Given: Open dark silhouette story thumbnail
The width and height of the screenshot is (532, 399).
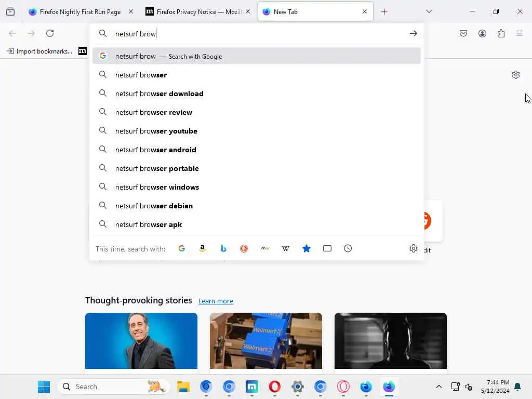Looking at the screenshot, I should [391, 341].
